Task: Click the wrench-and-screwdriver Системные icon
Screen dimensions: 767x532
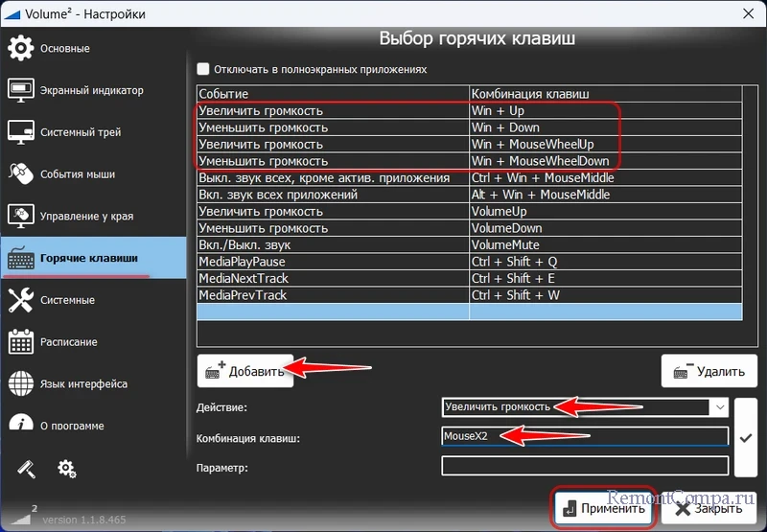Action: click(x=20, y=300)
